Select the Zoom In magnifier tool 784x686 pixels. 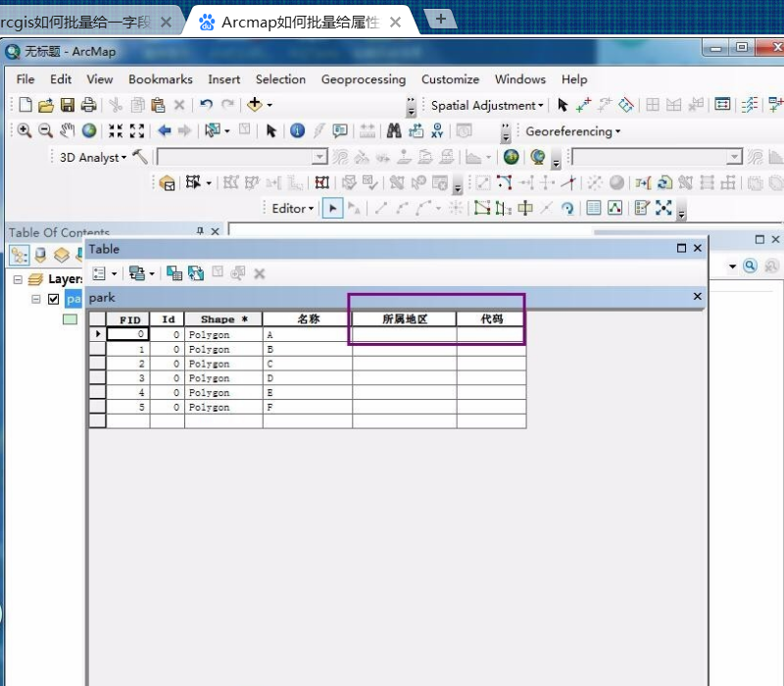click(24, 131)
